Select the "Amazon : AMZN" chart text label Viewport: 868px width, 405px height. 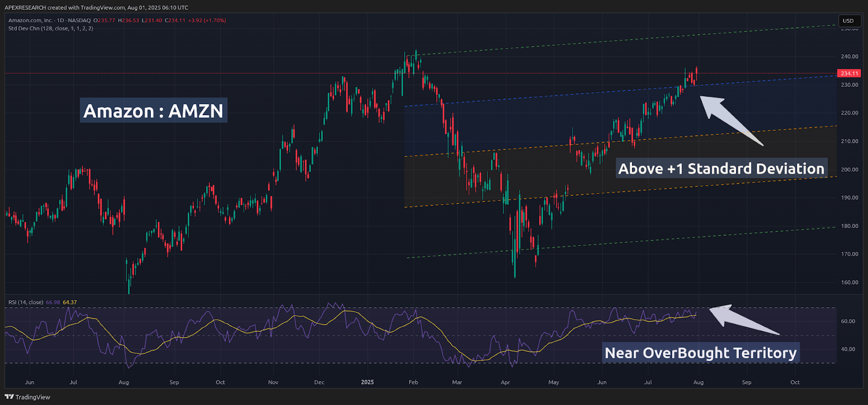coord(154,111)
